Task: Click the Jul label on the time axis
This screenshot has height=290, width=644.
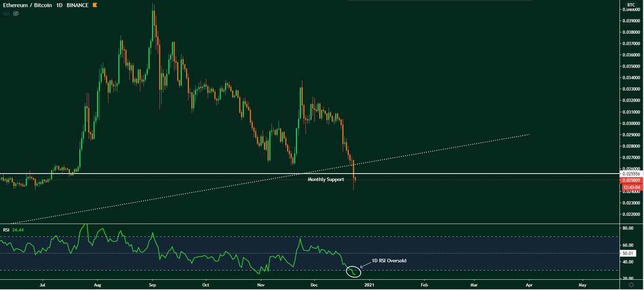Action: coord(42,285)
